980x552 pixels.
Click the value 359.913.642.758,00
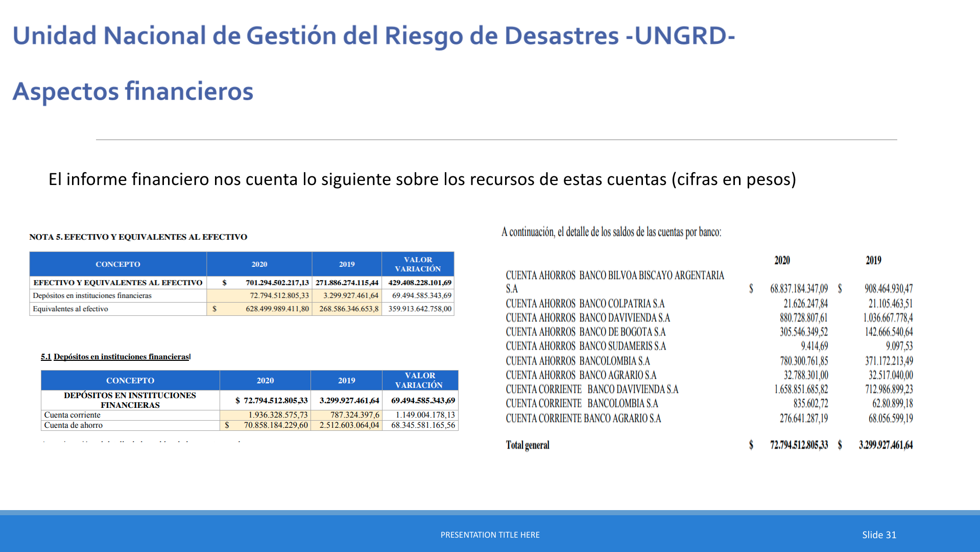coord(420,309)
